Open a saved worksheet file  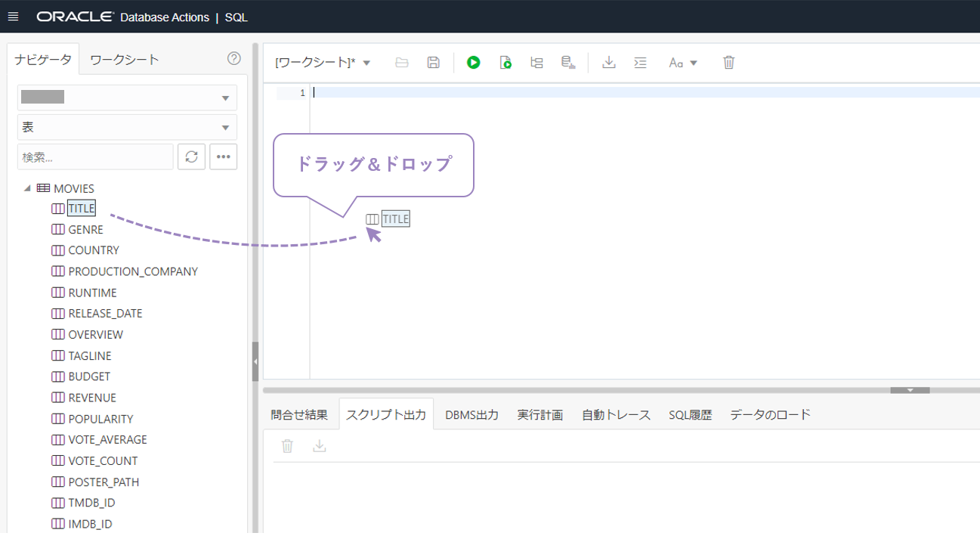tap(401, 63)
